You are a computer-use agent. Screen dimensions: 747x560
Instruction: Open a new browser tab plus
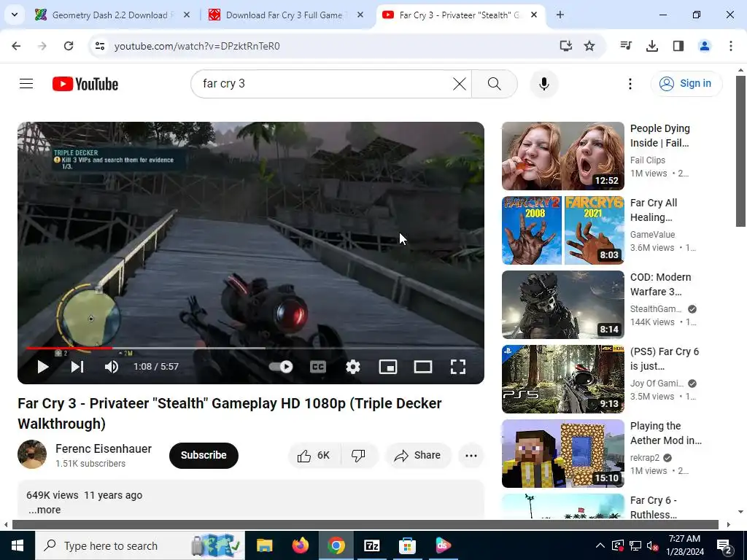coord(560,15)
